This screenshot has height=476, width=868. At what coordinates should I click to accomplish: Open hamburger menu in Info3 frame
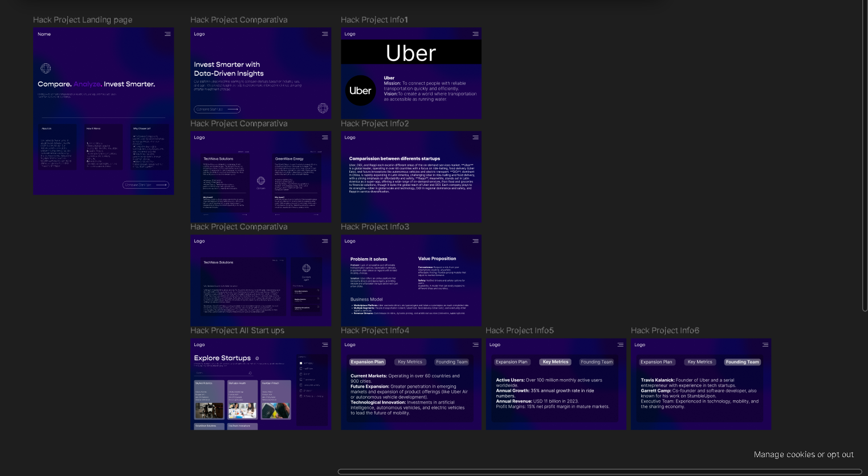475,241
